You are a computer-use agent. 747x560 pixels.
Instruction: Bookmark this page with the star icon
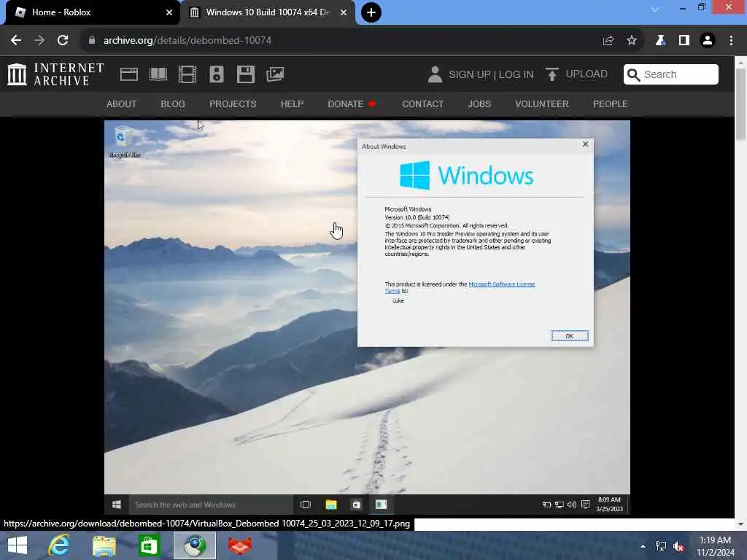[632, 41]
